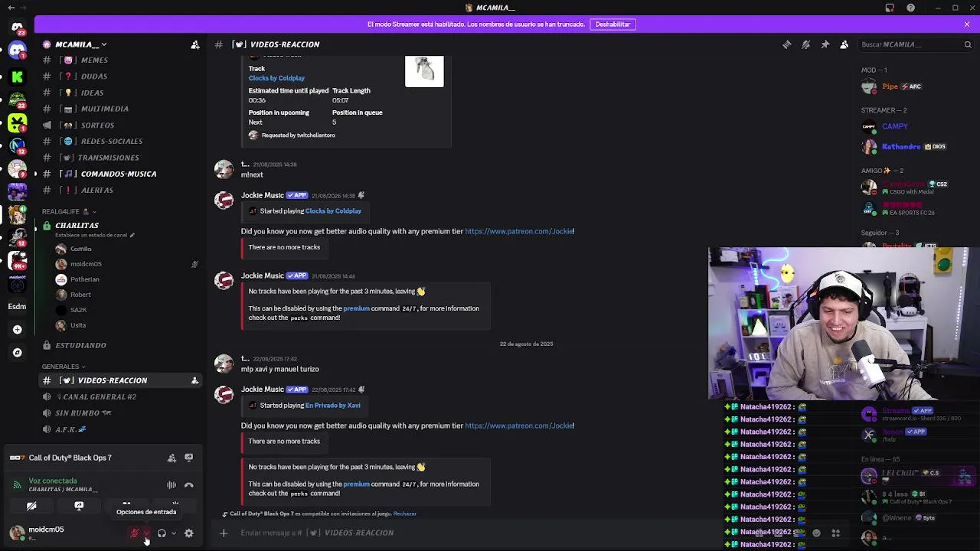Open the Threads icon in channel header
The image size is (980, 551).
coord(786,44)
